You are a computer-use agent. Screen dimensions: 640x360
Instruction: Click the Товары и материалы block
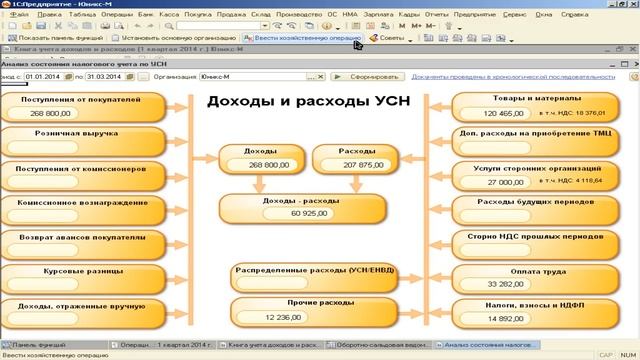[x=536, y=107]
